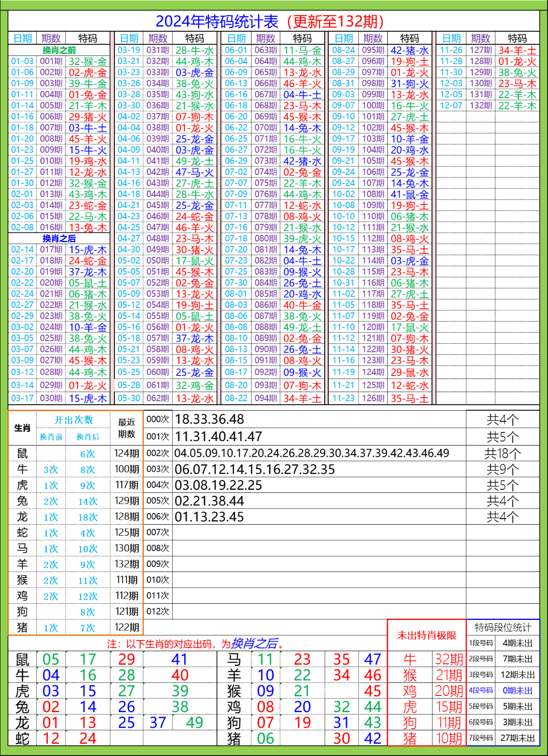Viewport: 548px width, 756px height.
Task: Click the 特码 column header
Action: pos(88,37)
